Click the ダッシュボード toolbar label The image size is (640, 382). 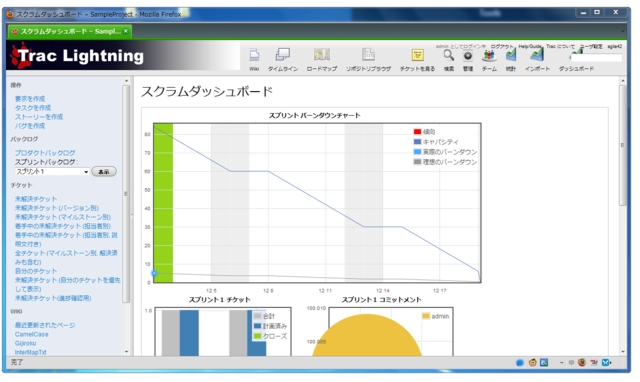(x=576, y=69)
